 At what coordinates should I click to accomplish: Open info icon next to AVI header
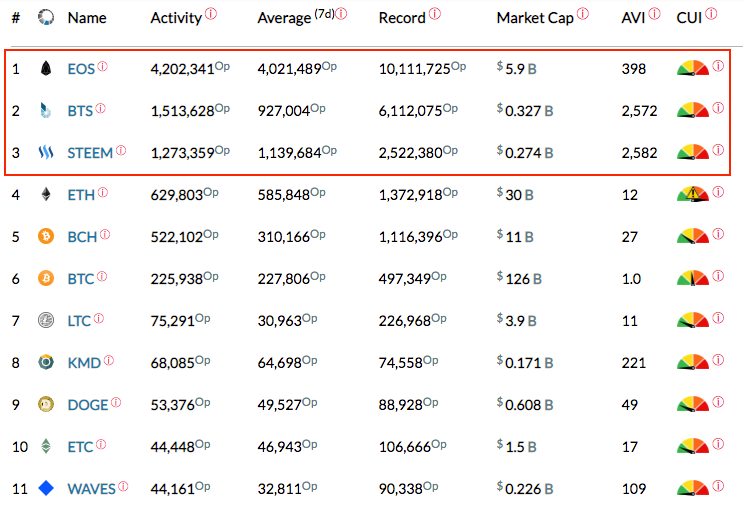pyautogui.click(x=654, y=14)
